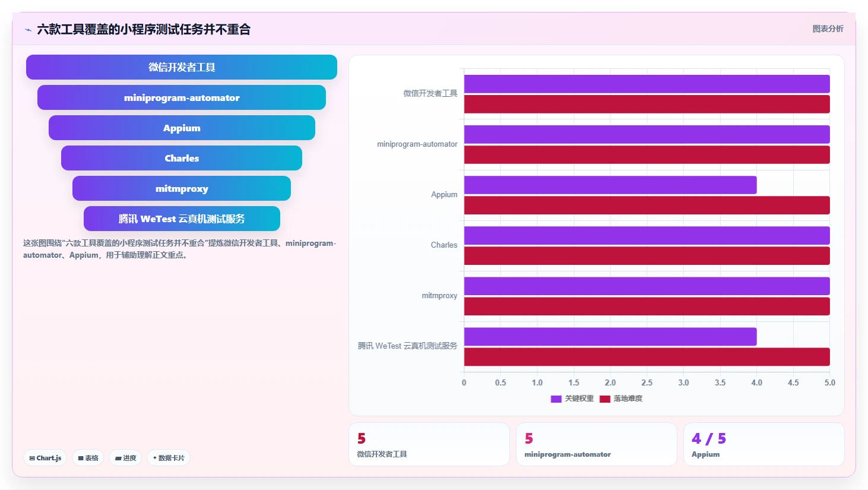868x490 pixels.
Task: Click the purple 微信开发者工具 chart bar
Action: click(x=647, y=84)
